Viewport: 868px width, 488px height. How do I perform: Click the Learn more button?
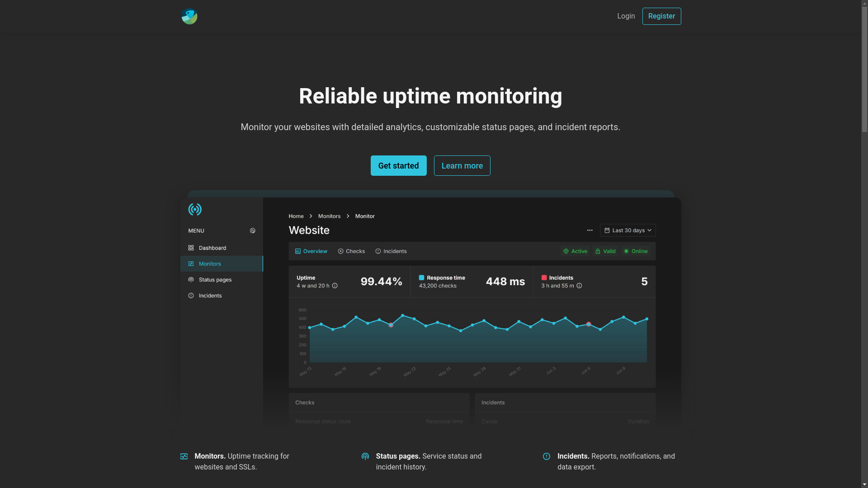click(462, 165)
